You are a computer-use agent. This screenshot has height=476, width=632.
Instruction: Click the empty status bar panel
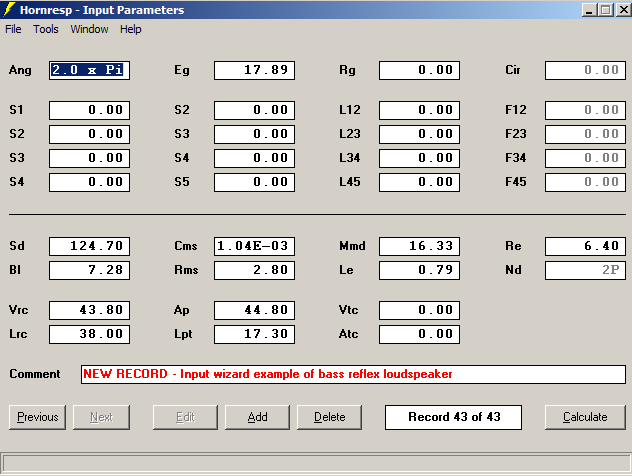[316, 463]
